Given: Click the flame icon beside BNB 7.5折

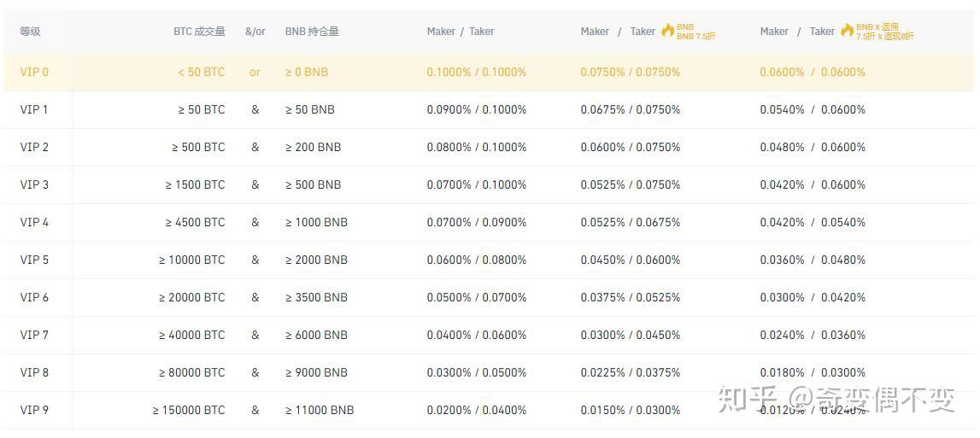Looking at the screenshot, I should point(667,30).
